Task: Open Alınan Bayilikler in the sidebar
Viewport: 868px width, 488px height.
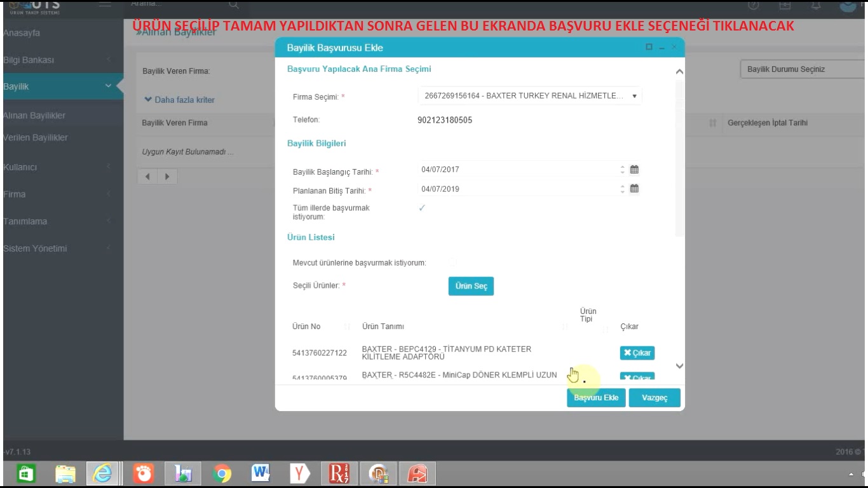Action: tap(34, 116)
